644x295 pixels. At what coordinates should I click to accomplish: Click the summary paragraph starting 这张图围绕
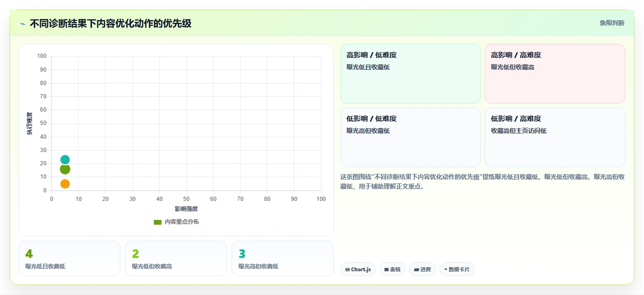coord(482,181)
